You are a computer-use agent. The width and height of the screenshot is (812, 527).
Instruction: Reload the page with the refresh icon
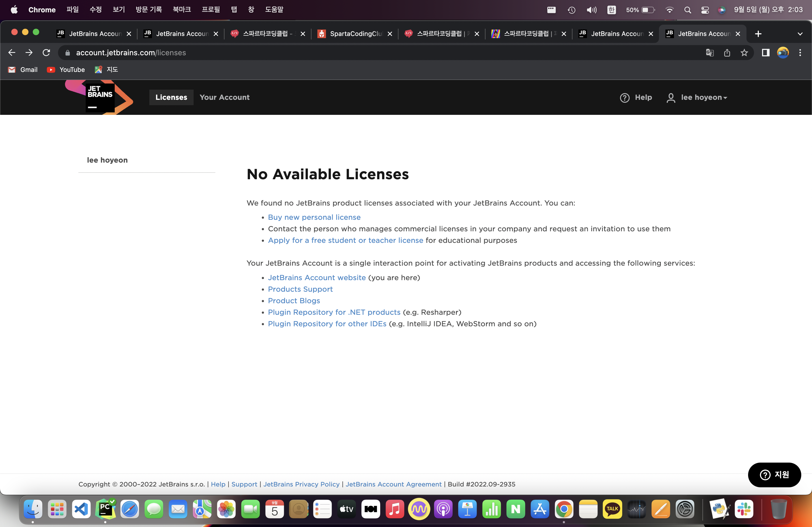coord(46,53)
